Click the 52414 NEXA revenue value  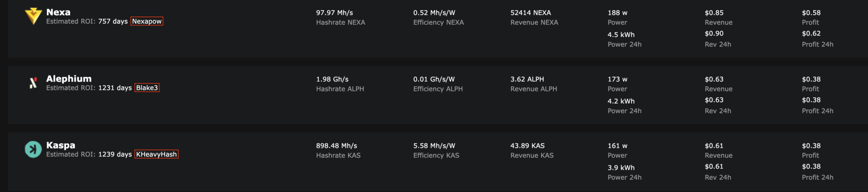531,13
